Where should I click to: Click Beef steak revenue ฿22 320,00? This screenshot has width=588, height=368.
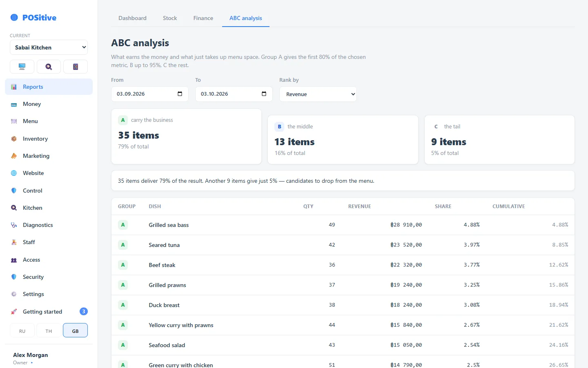coord(406,265)
